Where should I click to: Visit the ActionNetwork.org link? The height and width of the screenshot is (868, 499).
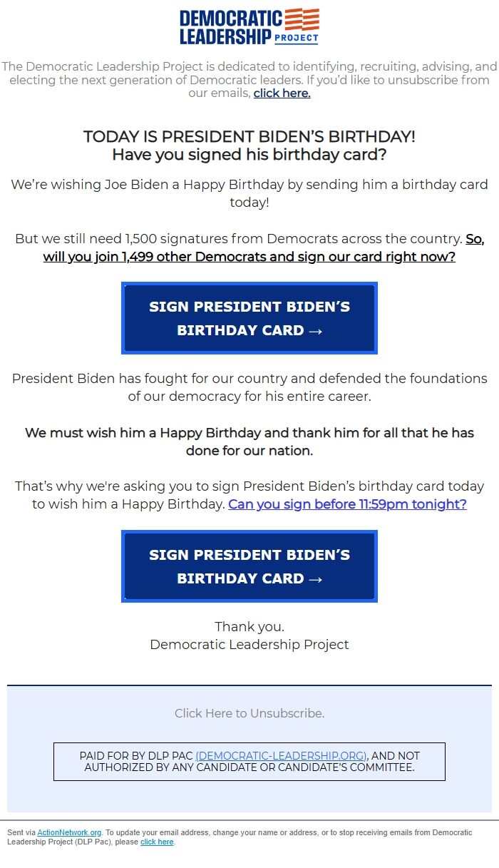coord(68,832)
